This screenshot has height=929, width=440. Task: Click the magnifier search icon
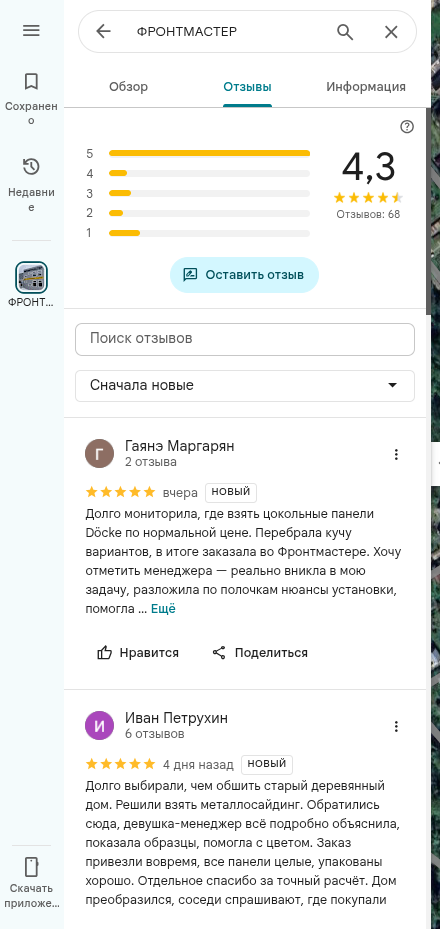pyautogui.click(x=345, y=31)
